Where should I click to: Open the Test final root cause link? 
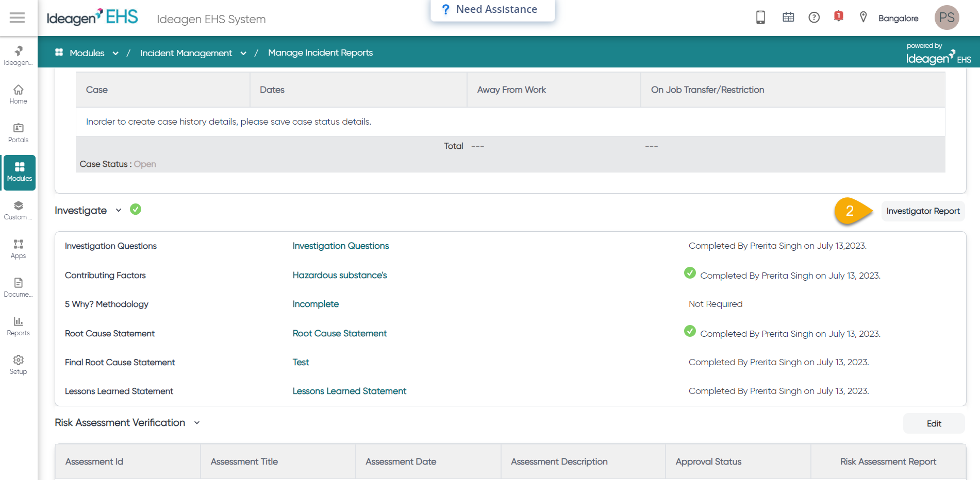(301, 363)
